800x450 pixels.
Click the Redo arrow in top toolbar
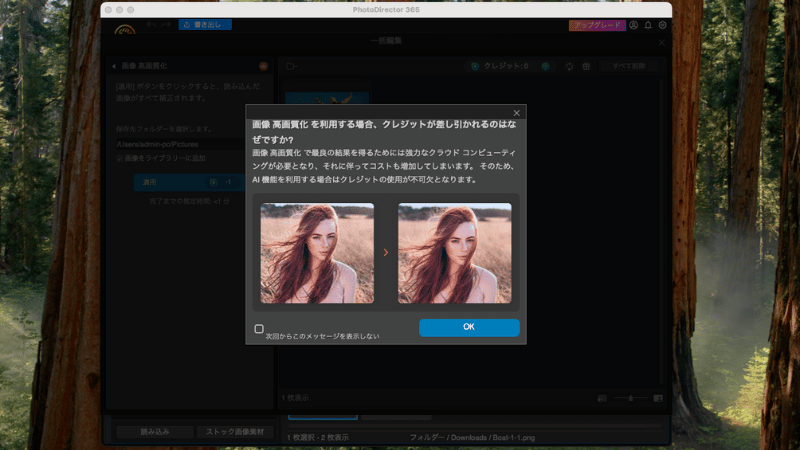(166, 24)
